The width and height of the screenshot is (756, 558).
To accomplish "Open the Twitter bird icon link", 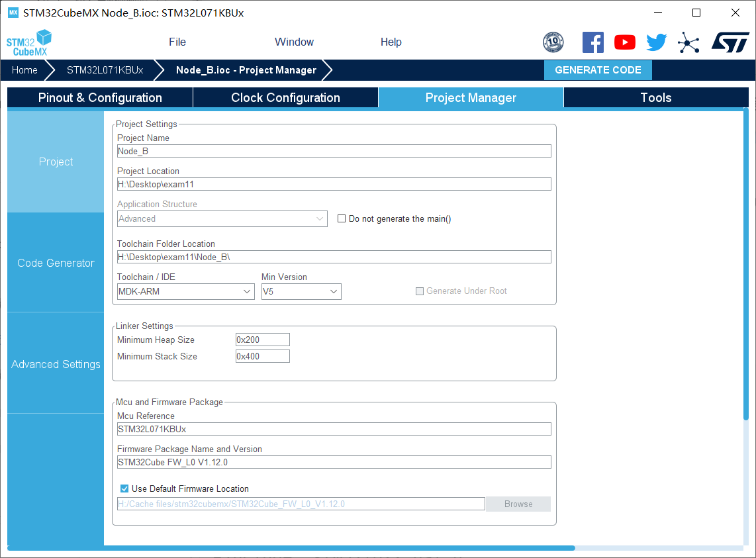I will click(657, 42).
